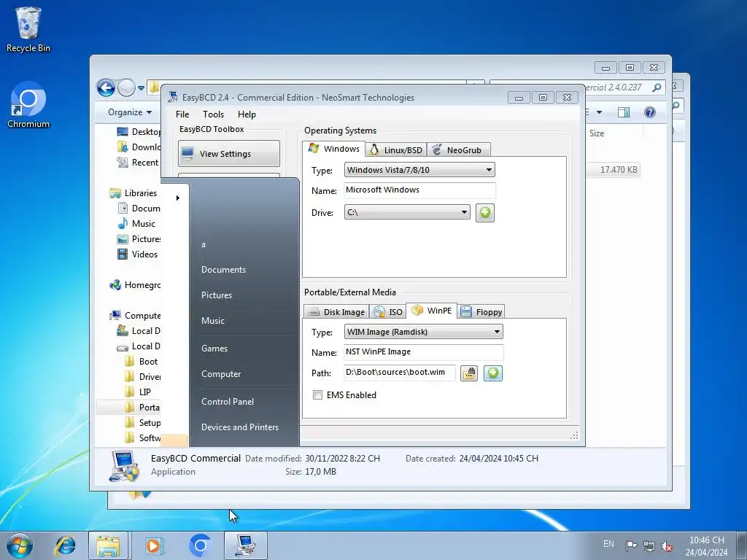Open Windows Media Player from the taskbar

155,545
